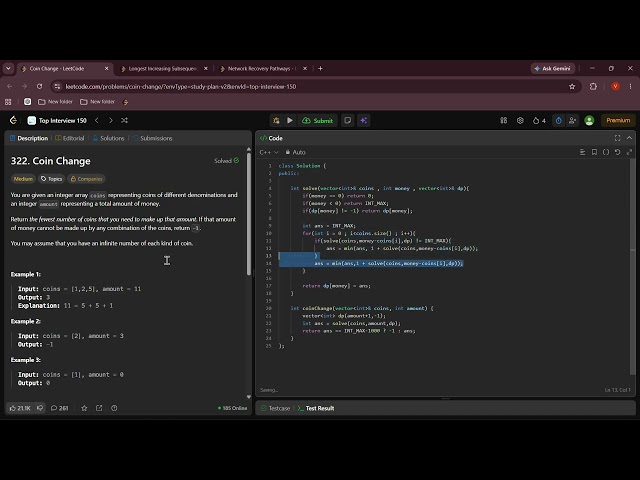Image resolution: width=640 pixels, height=480 pixels.
Task: Like the problem with thumbs up 21.1K
Action: click(20, 408)
